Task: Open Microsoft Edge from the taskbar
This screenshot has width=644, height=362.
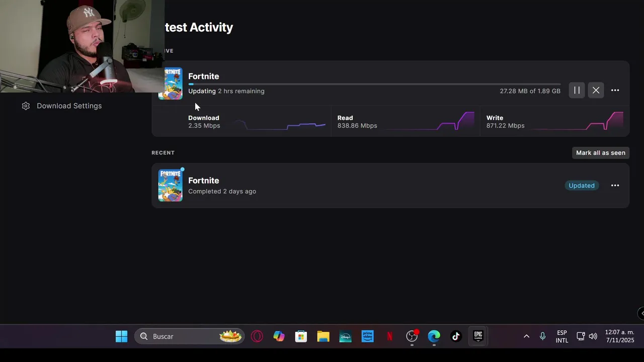Action: tap(434, 336)
